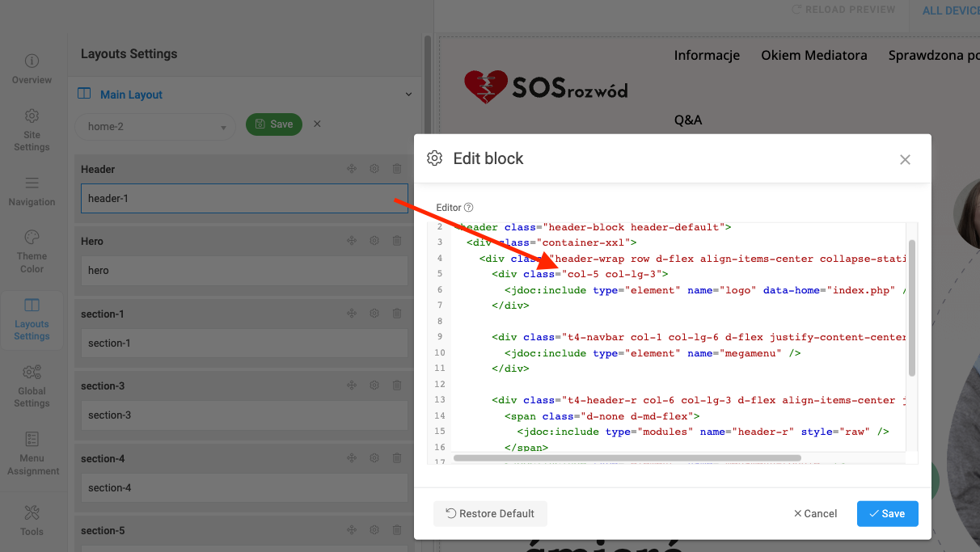
Task: Delete the section-3 block
Action: (397, 386)
